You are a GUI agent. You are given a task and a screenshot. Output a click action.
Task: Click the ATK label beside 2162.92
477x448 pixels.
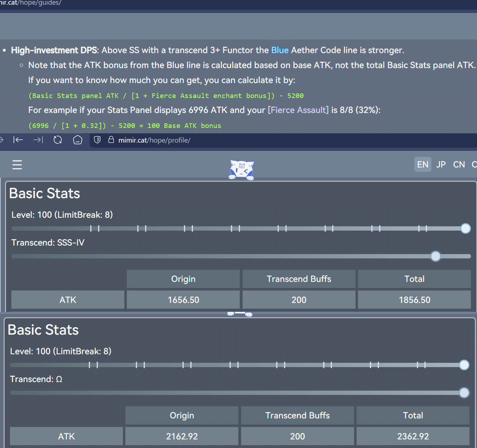tap(66, 436)
